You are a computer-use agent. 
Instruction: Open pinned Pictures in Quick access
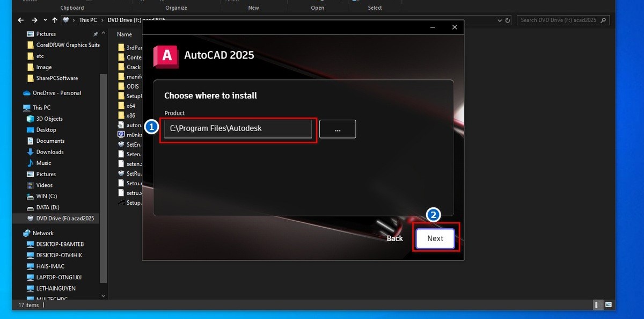tap(46, 34)
